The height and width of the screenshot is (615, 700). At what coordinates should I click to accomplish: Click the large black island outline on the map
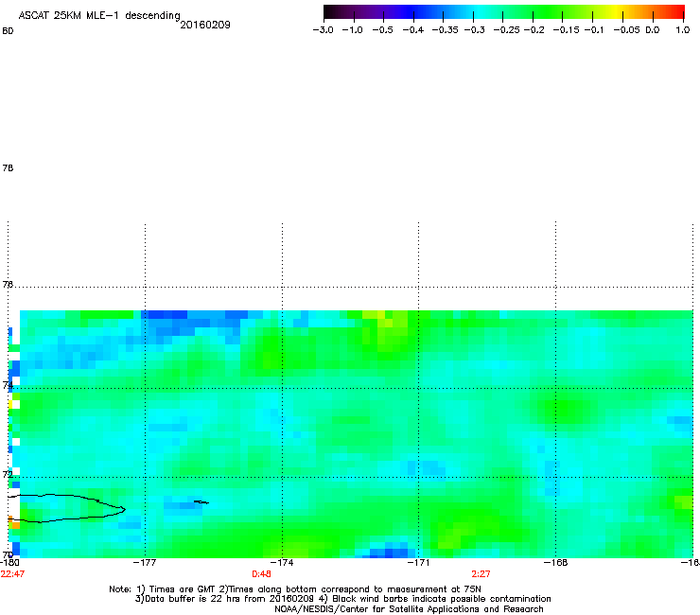(67, 508)
